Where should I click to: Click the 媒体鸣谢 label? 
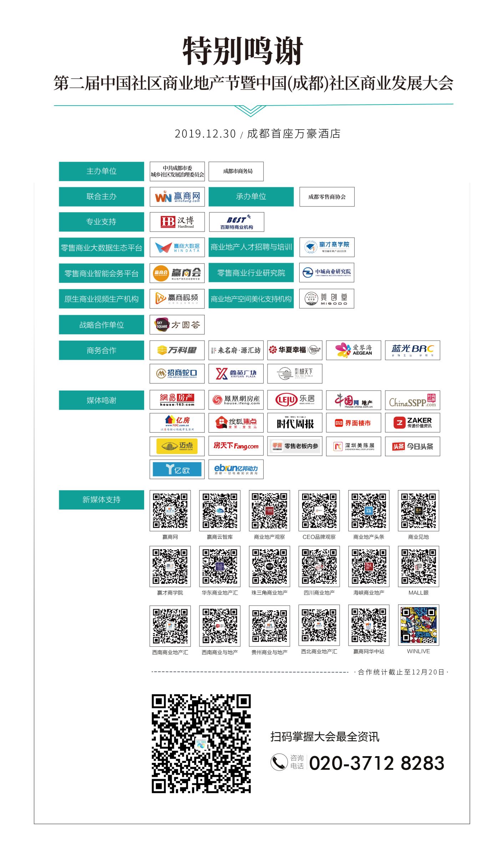coord(102,400)
